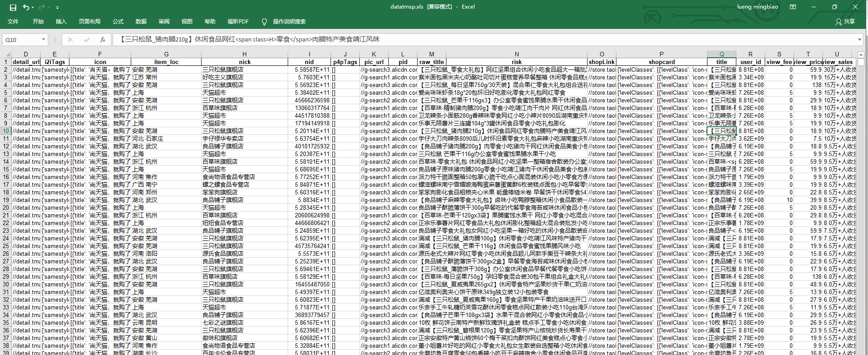Screen dimensions: 868x355
Task: Switch to the 视图 tab
Action: [x=187, y=22]
